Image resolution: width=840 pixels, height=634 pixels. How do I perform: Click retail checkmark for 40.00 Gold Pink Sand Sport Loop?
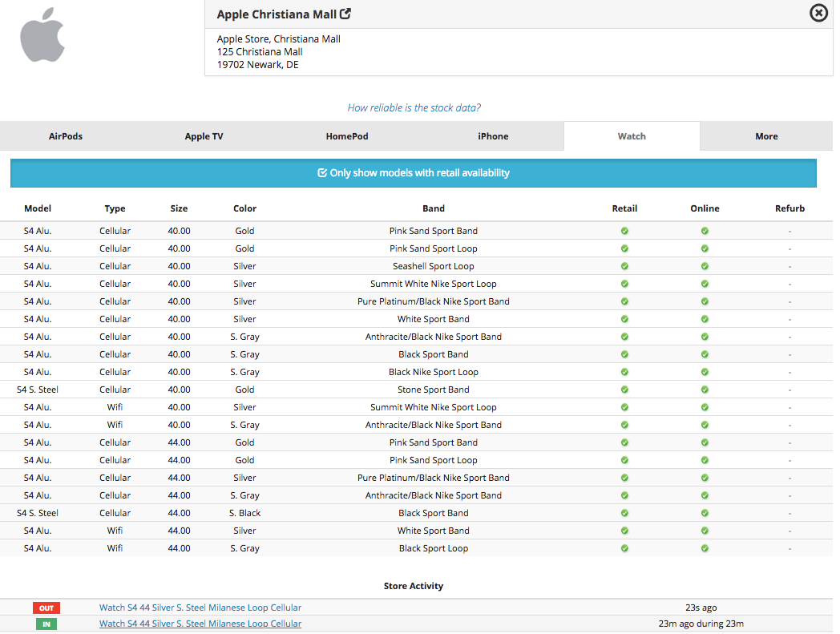[624, 248]
